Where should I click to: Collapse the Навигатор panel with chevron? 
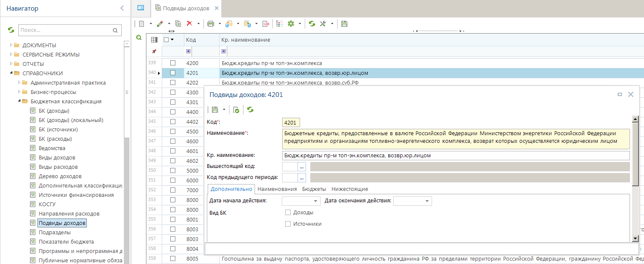pos(122,8)
